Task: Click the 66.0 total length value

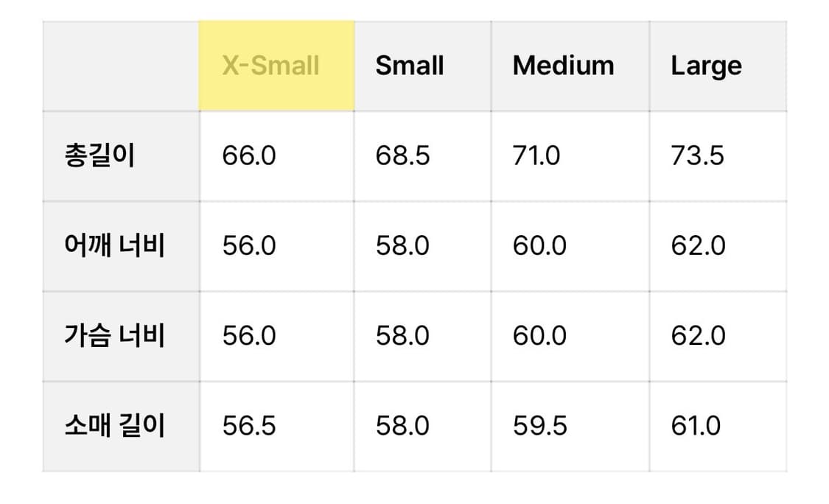Action: click(249, 156)
